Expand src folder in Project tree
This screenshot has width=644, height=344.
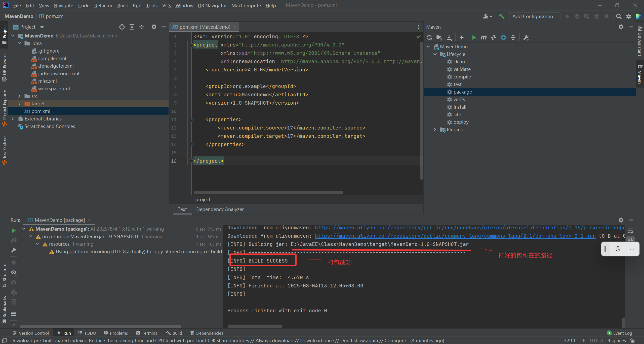(20, 96)
